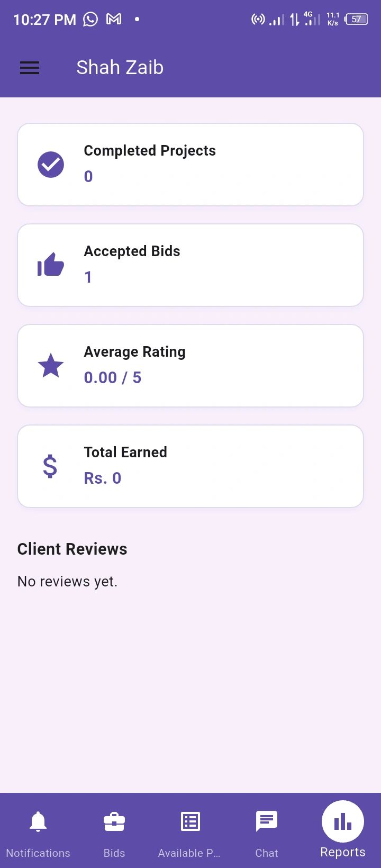This screenshot has width=381, height=868.
Task: Switch to the Bids tab
Action: click(x=114, y=829)
